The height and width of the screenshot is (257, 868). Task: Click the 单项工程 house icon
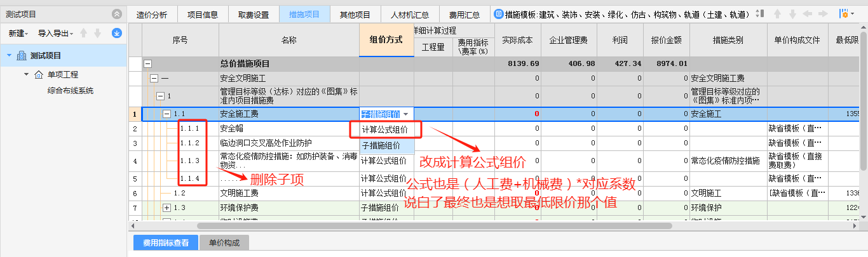coord(39,75)
